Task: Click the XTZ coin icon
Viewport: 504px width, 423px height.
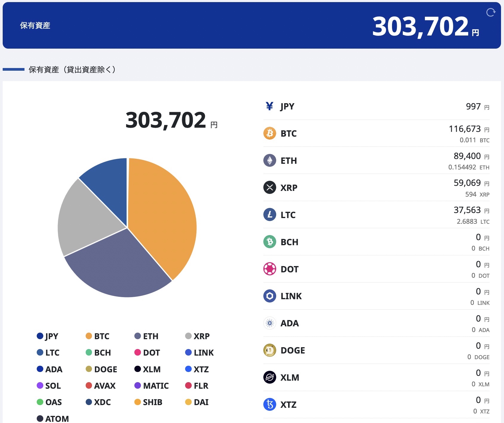Action: [x=270, y=405]
